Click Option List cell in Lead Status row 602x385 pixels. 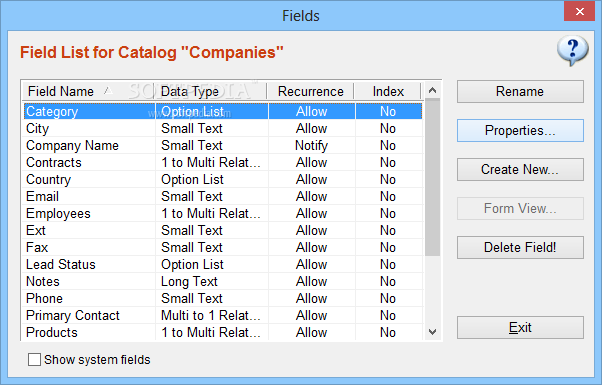point(212,264)
